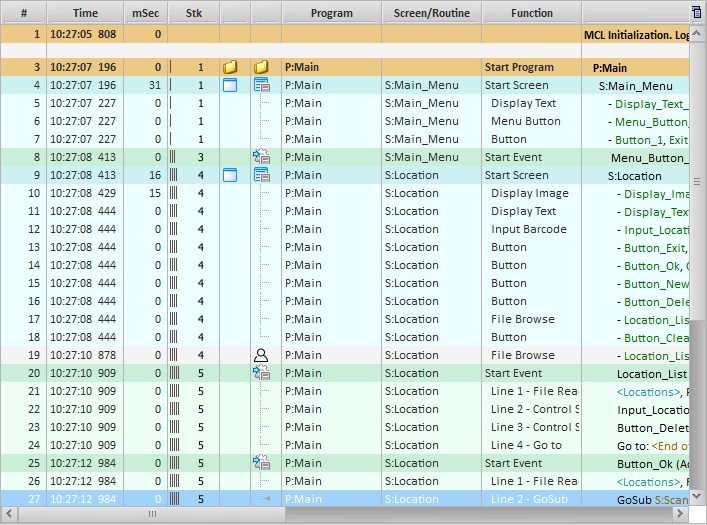The image size is (707, 525).
Task: Click the arrow marker icon in row 27
Action: tap(264, 499)
